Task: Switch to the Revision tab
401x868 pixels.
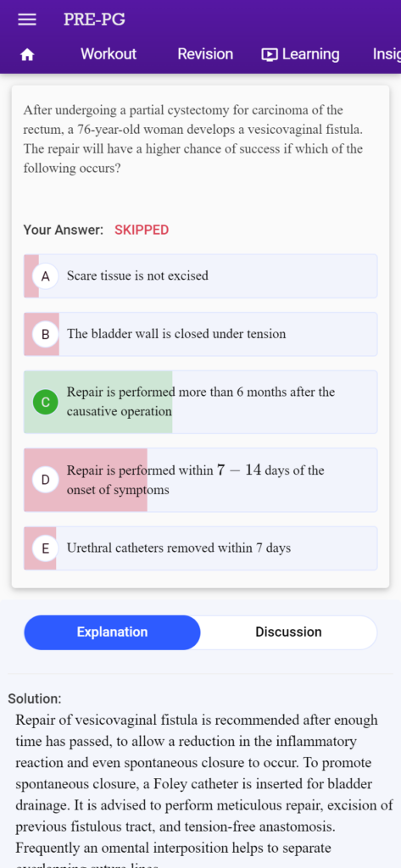Action: 205,54
